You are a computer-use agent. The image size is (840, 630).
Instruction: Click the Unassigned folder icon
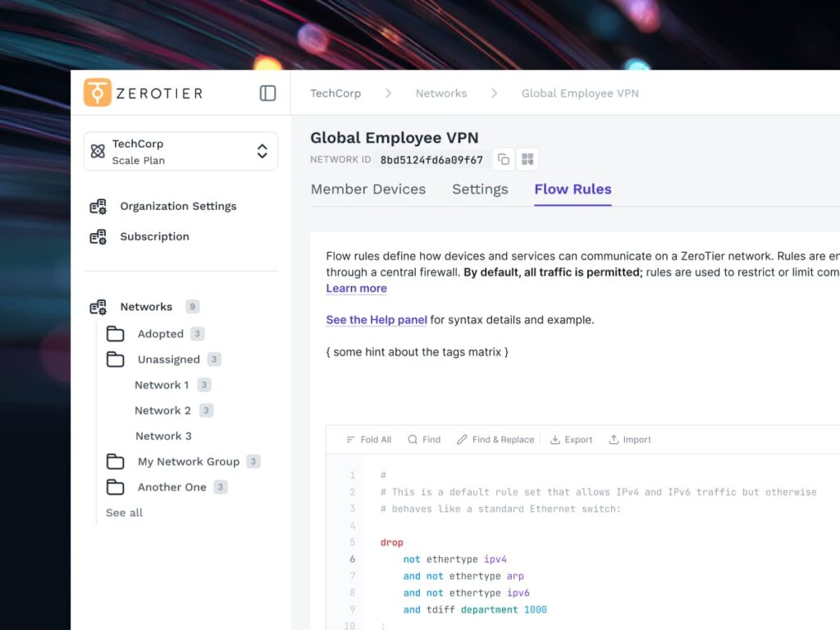tap(115, 359)
